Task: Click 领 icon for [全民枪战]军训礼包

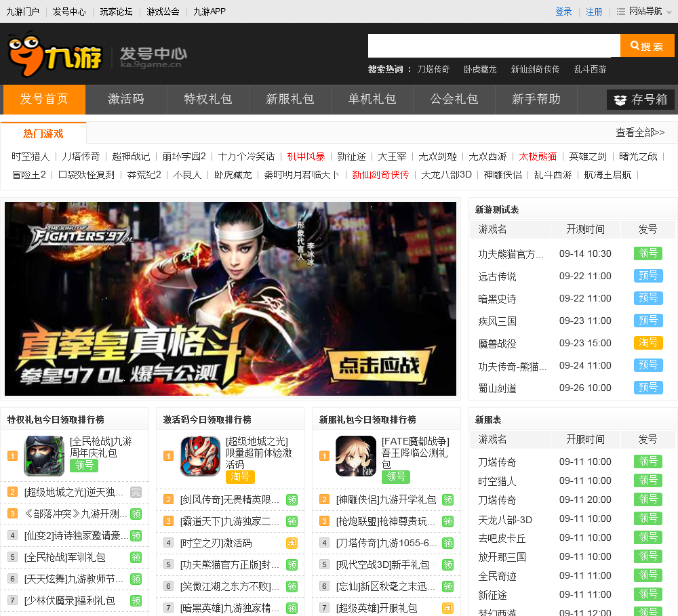Action: [136, 557]
